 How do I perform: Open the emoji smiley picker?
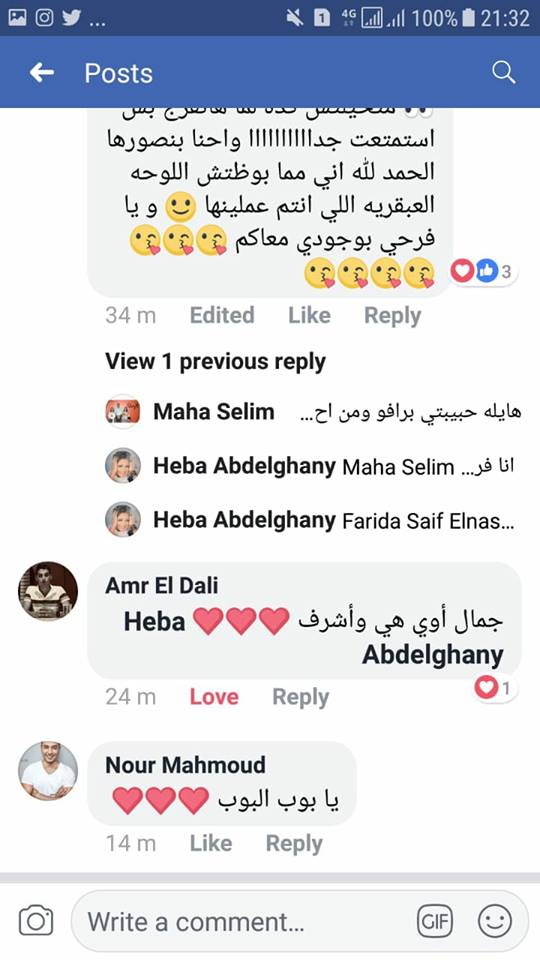click(495, 921)
